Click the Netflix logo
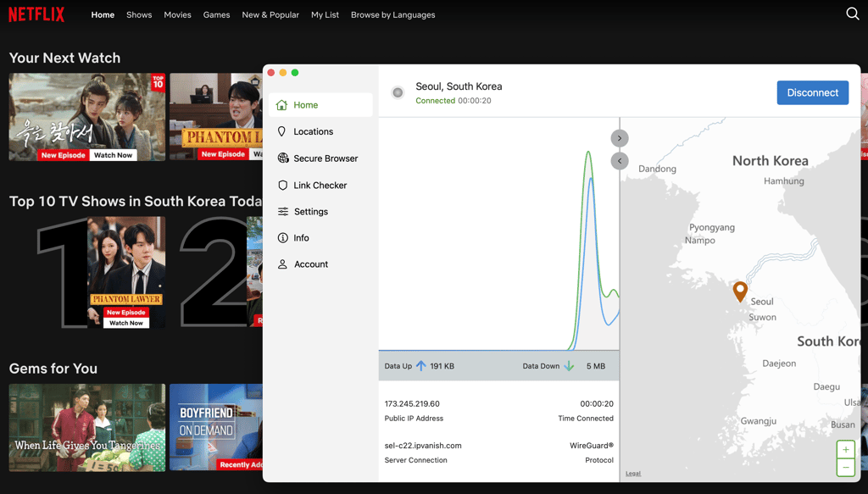The width and height of the screenshot is (868, 494). pyautogui.click(x=36, y=14)
